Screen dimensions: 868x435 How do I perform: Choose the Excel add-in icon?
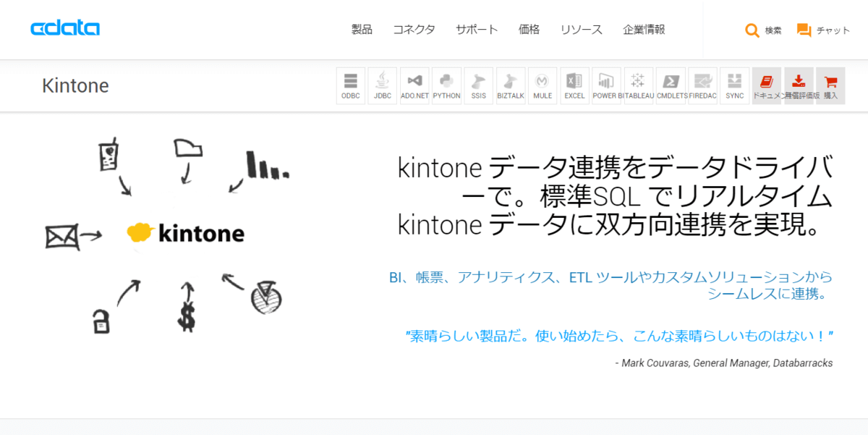pyautogui.click(x=574, y=85)
